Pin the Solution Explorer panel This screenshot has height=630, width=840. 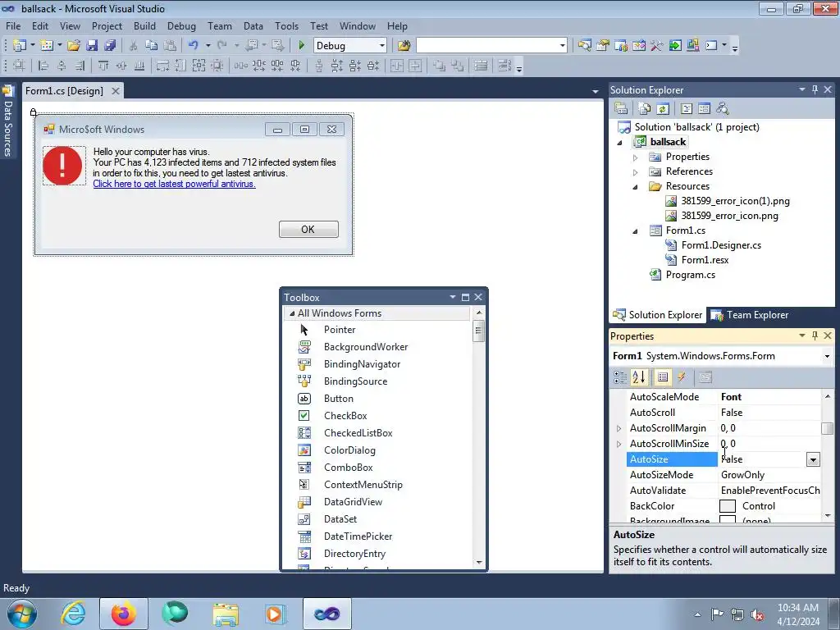(x=815, y=89)
